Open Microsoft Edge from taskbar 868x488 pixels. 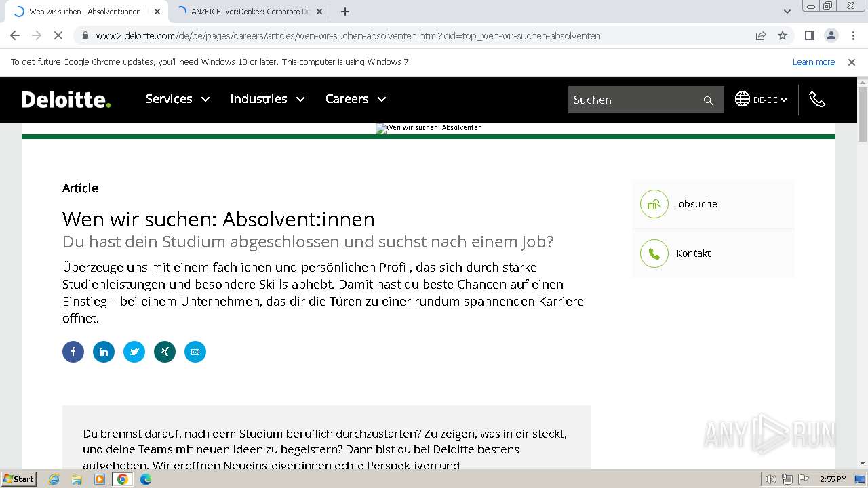tap(146, 479)
